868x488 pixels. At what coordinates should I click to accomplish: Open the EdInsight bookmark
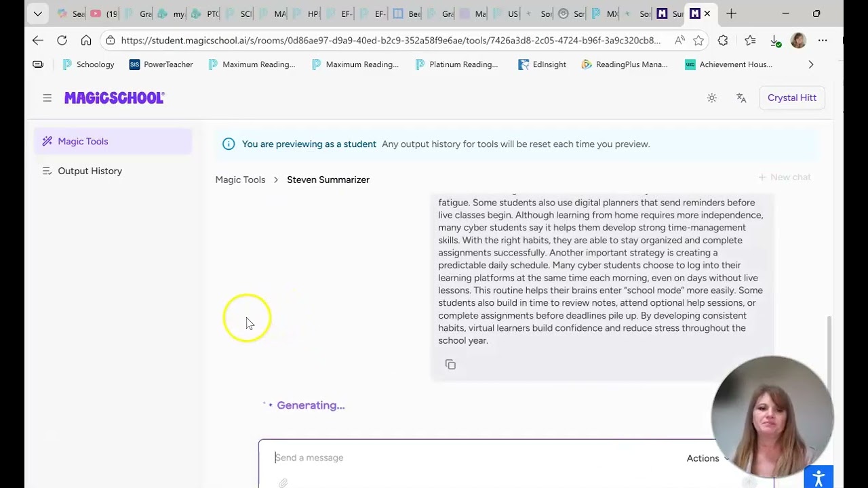pyautogui.click(x=542, y=64)
